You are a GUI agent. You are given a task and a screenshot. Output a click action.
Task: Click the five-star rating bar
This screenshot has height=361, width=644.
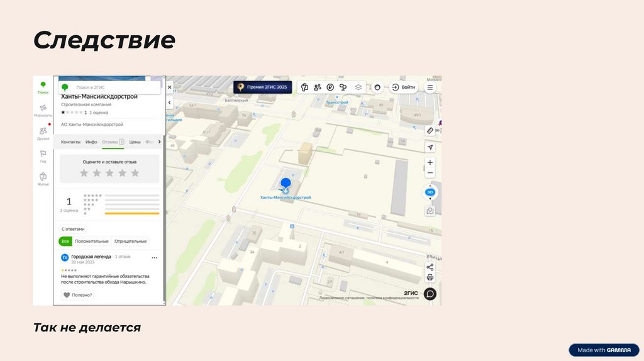point(132,196)
